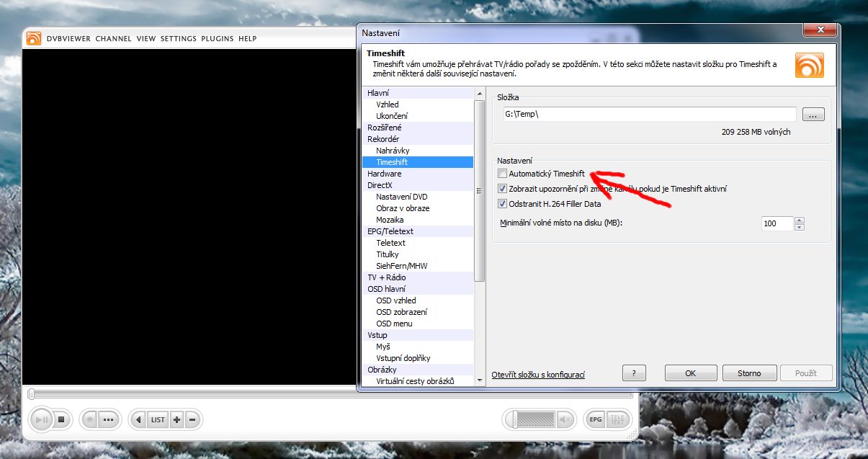Enable the Automatický Timeshift checkbox
868x459 pixels.
tap(502, 174)
